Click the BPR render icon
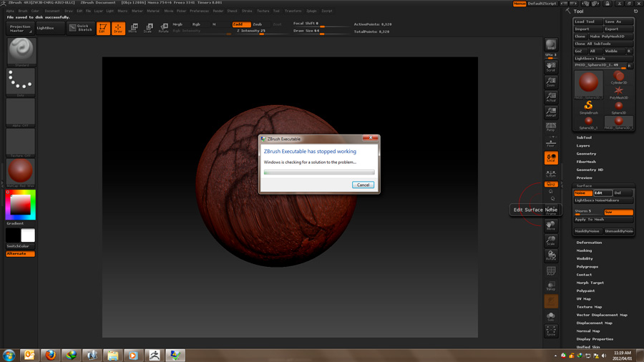 click(551, 45)
